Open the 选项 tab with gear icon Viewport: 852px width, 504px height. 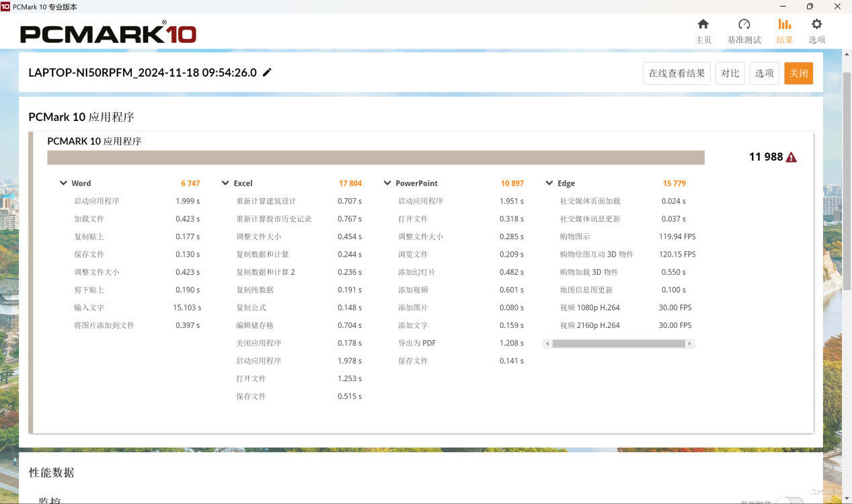click(816, 31)
